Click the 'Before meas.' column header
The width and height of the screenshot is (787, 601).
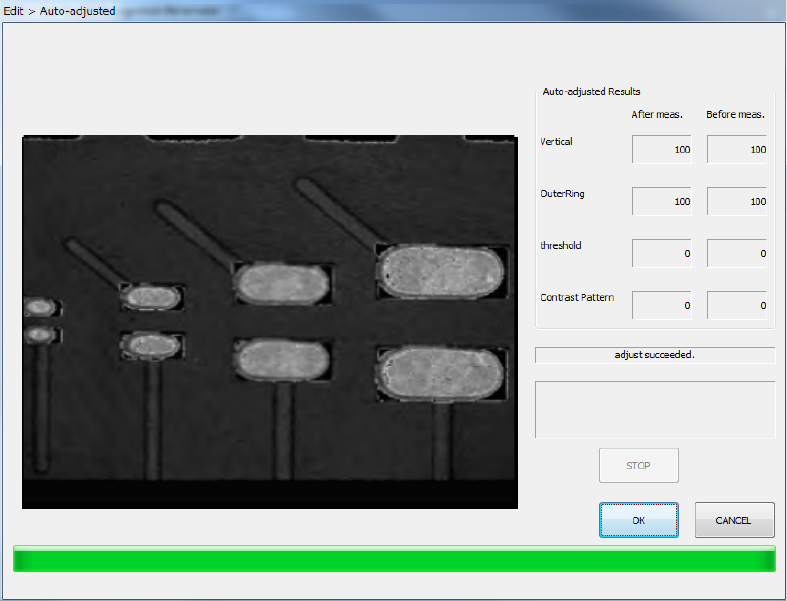click(x=735, y=114)
